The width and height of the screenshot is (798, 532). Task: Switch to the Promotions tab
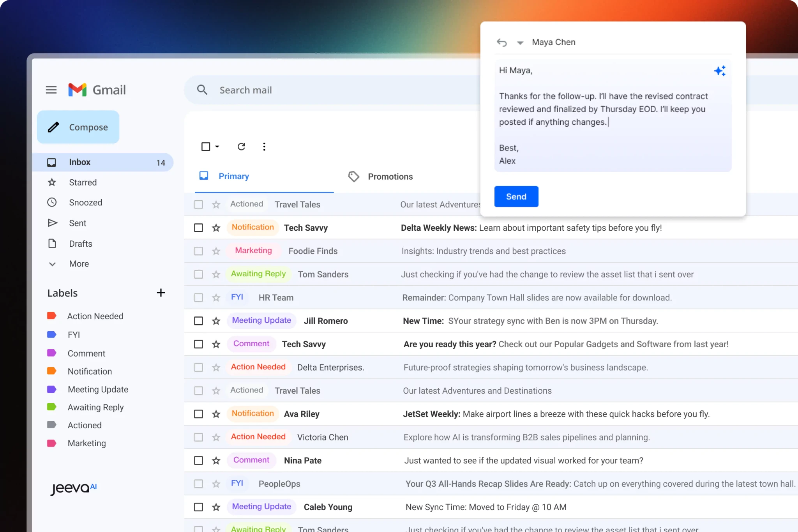click(380, 177)
